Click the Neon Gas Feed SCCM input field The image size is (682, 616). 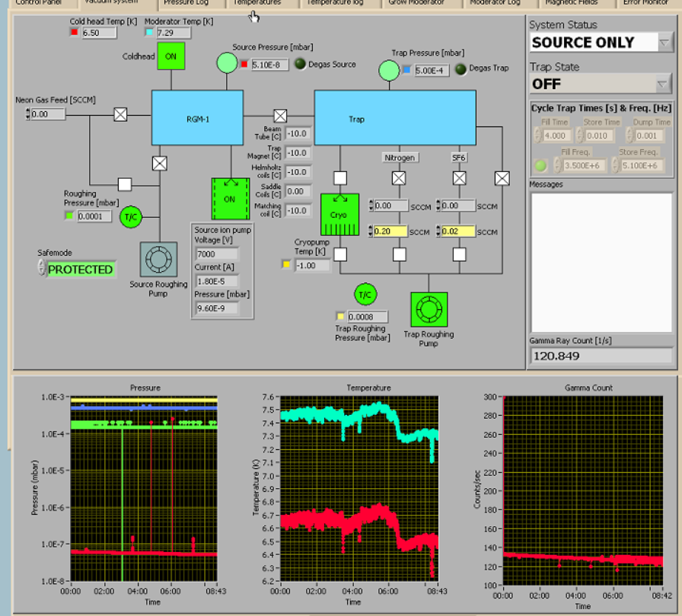(x=49, y=114)
